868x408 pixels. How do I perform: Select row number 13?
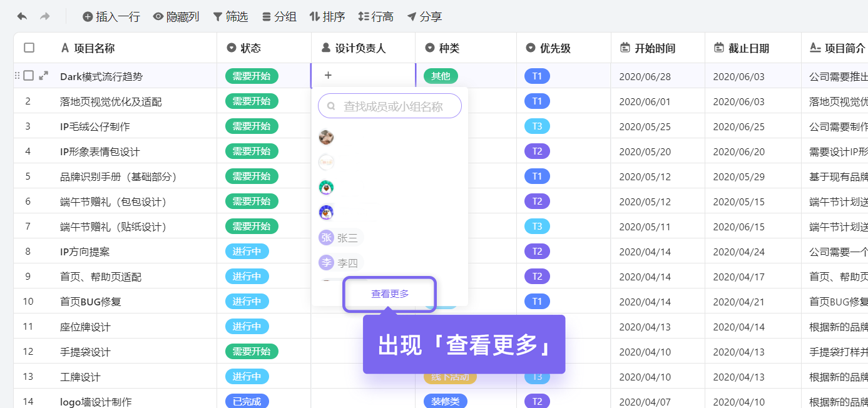(x=28, y=376)
